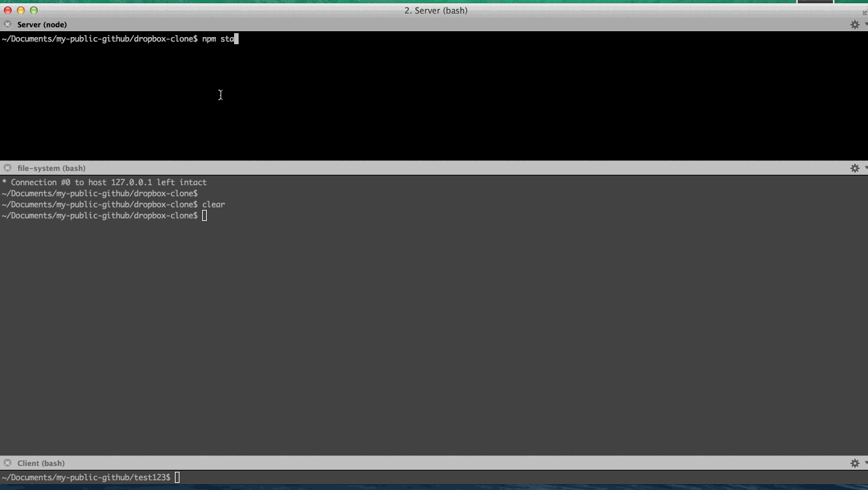
Task: Click the test123 prompt in Client pane
Action: 86,478
